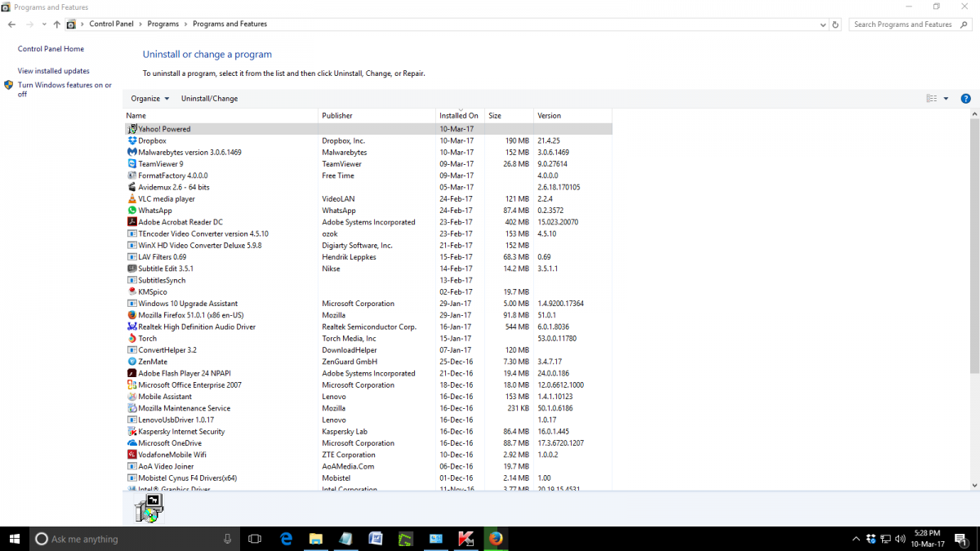Click the Microsoft Office Enterprise 2007 icon

131,384
